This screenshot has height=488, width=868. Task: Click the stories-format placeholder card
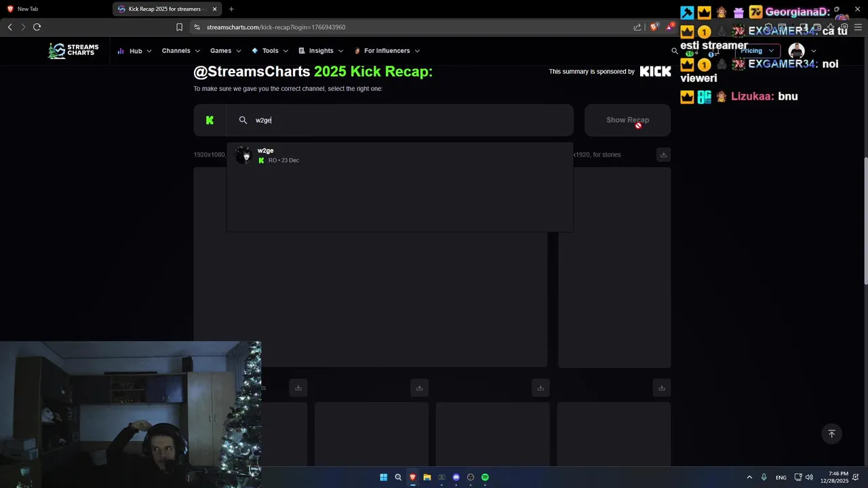coord(614,268)
